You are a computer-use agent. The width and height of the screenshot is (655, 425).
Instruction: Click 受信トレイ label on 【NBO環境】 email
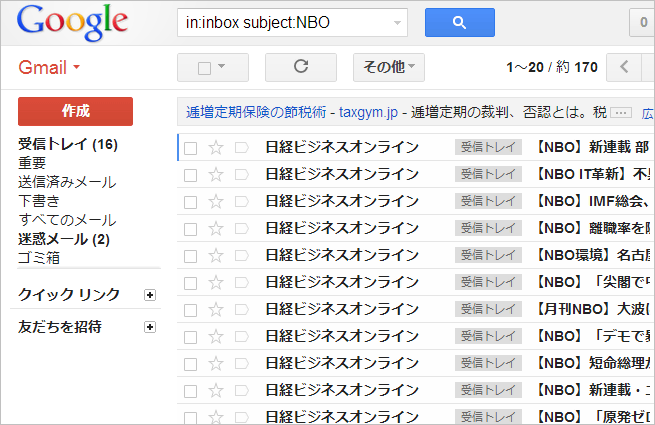tap(488, 255)
